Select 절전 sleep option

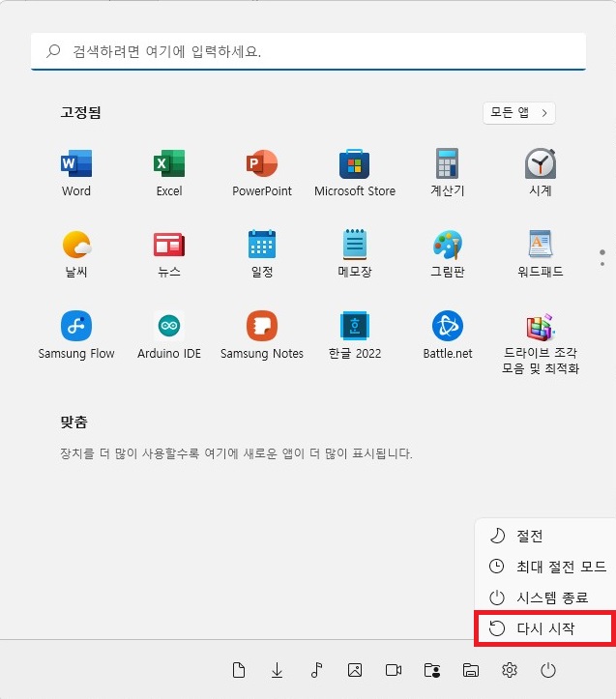click(546, 536)
